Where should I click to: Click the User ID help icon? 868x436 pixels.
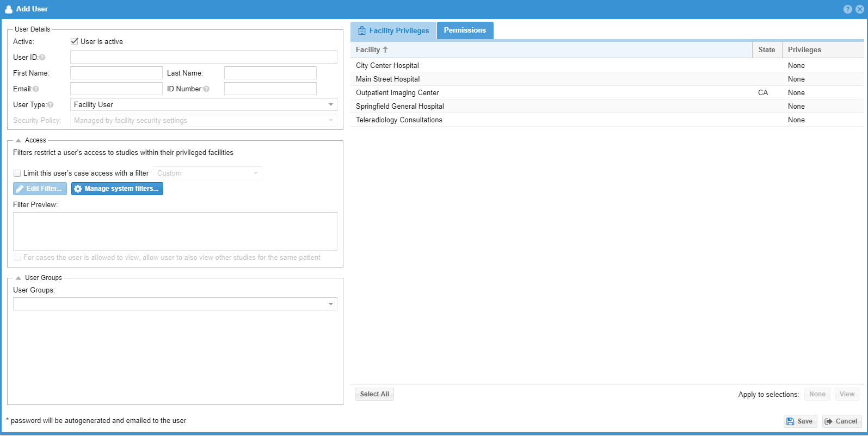click(x=42, y=58)
